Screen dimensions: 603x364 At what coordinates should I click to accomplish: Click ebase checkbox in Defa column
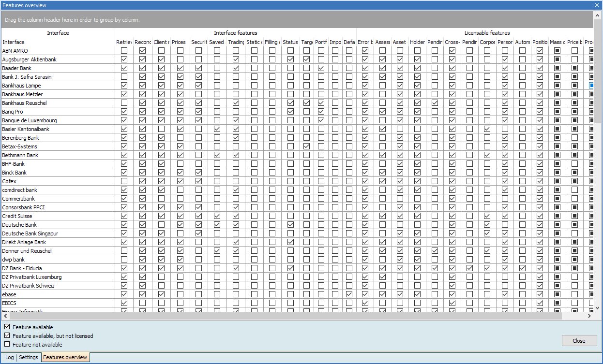click(349, 294)
